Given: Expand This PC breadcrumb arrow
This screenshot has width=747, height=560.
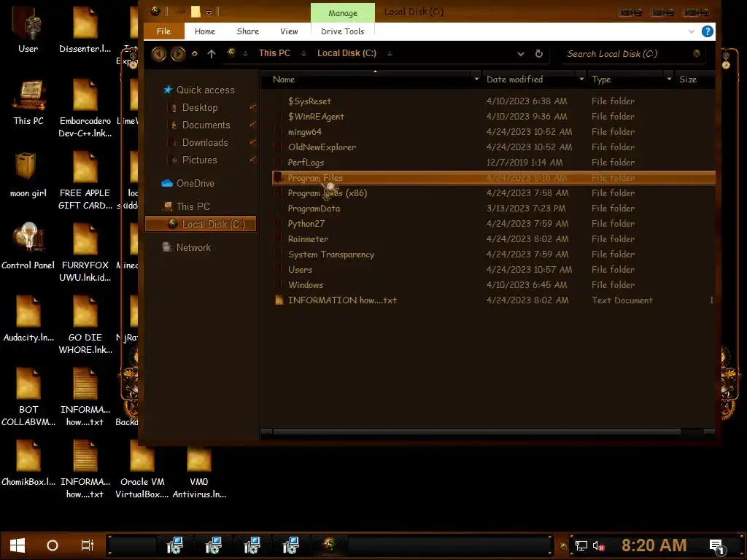Looking at the screenshot, I should pyautogui.click(x=303, y=53).
